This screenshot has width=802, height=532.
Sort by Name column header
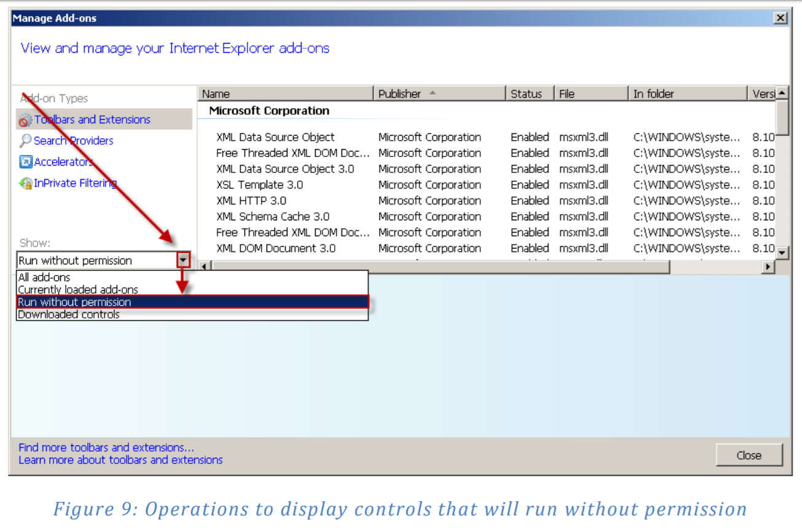(286, 94)
